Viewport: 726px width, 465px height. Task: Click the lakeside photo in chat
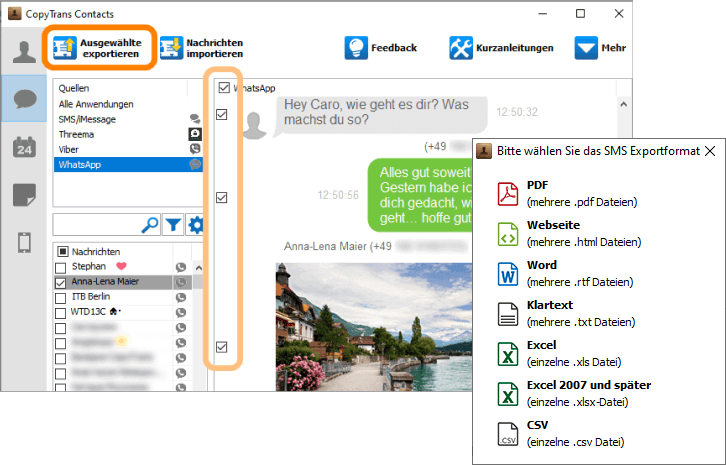[x=374, y=327]
